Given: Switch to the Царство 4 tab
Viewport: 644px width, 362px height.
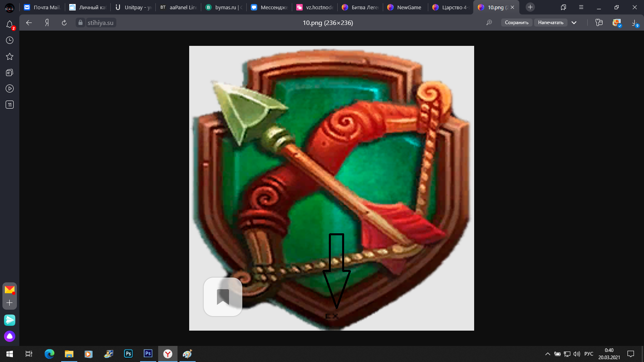Looking at the screenshot, I should [451, 7].
